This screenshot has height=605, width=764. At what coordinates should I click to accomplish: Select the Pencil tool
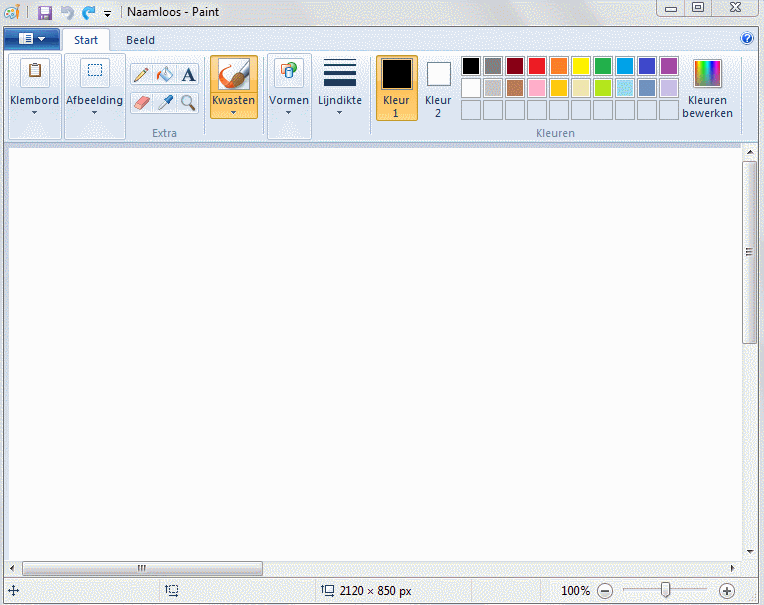click(141, 74)
